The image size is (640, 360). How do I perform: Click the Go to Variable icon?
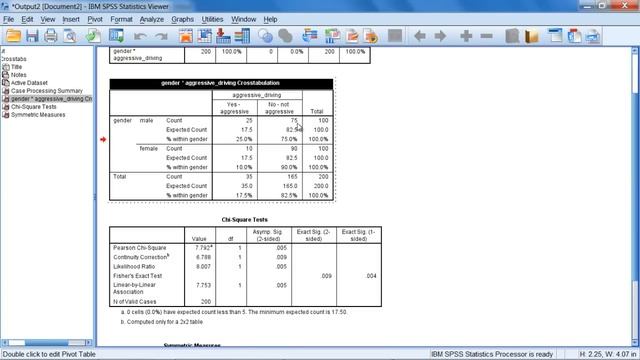pyautogui.click(x=223, y=36)
